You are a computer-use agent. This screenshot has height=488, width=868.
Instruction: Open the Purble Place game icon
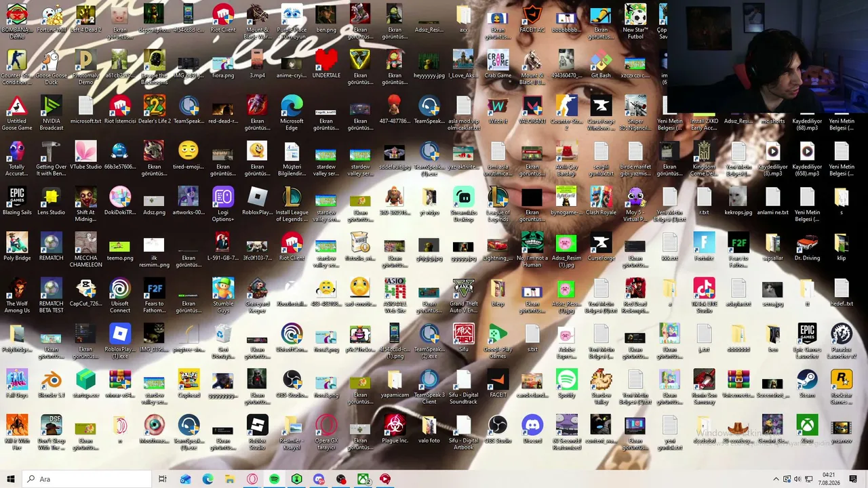[292, 22]
